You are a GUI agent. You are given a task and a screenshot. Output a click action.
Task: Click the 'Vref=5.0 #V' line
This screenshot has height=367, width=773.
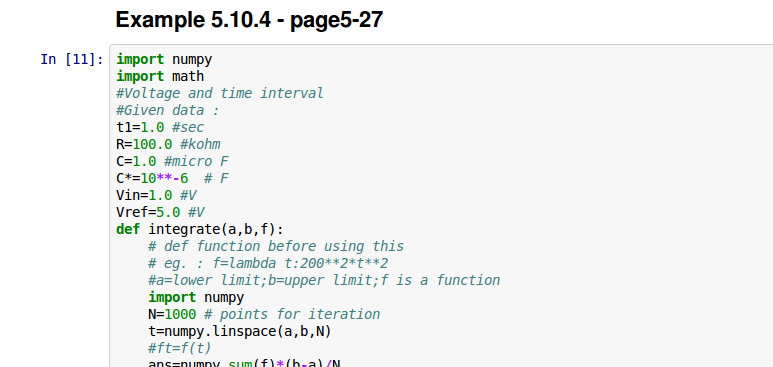(x=160, y=213)
